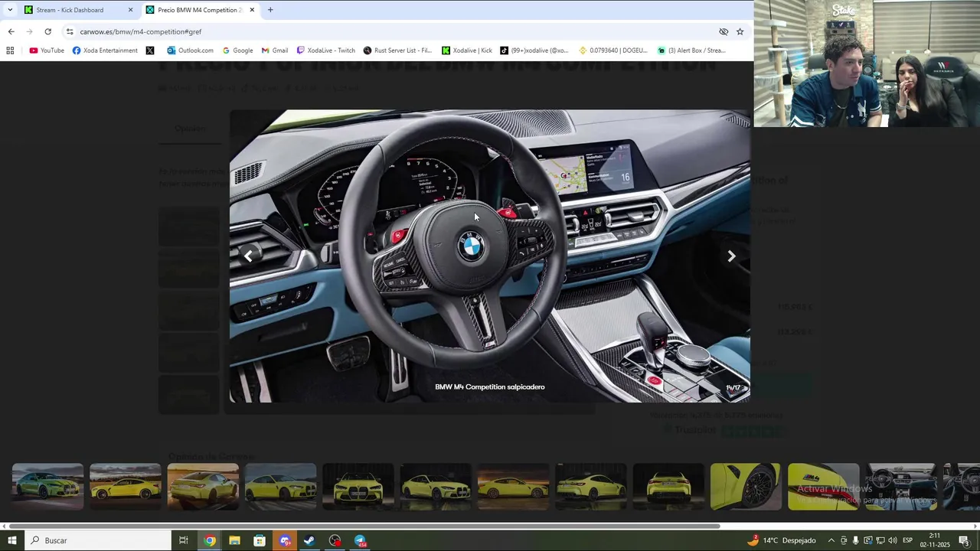Image resolution: width=980 pixels, height=551 pixels.
Task: Bookmark this page with the star icon
Action: pyautogui.click(x=740, y=31)
